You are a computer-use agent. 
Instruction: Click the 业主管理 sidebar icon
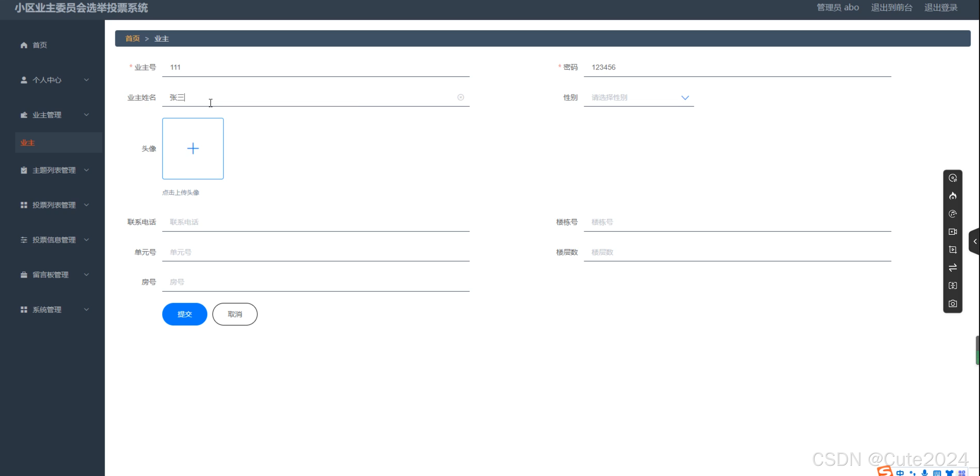click(24, 115)
